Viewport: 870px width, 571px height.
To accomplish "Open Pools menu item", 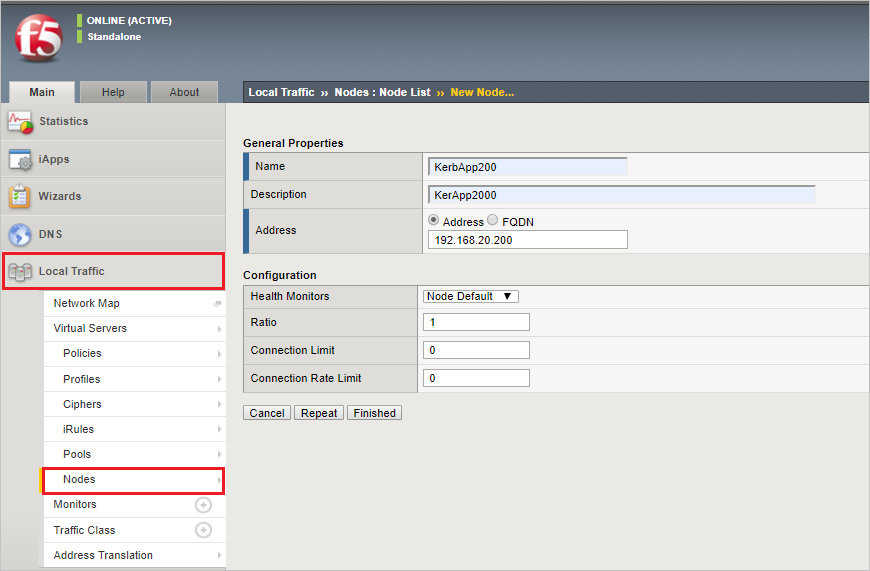I will (135, 454).
